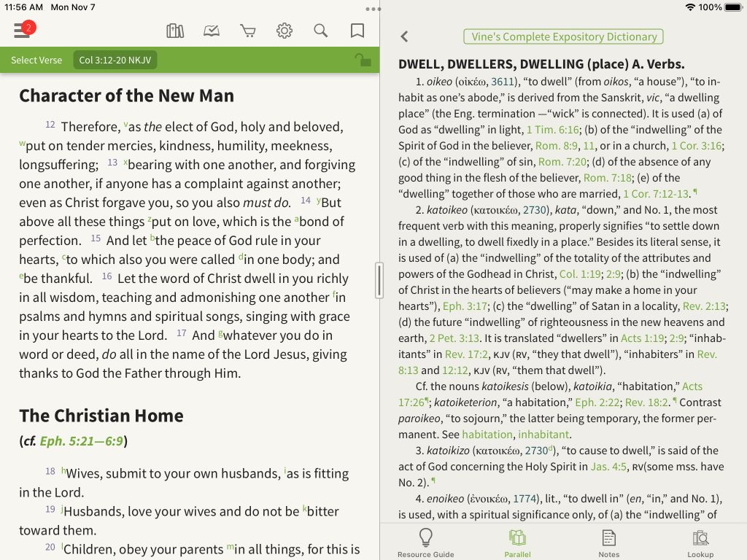This screenshot has height=560, width=747.
Task: Select verse number 18
Action: [50, 472]
